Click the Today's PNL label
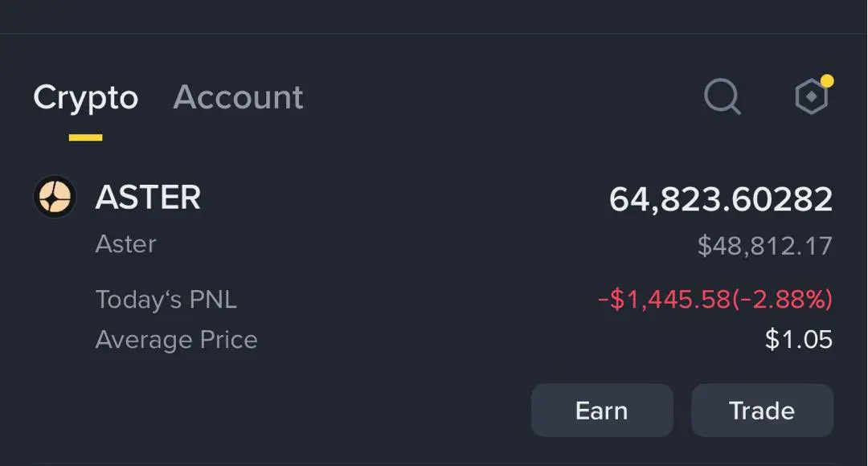Image resolution: width=868 pixels, height=466 pixels. (166, 300)
